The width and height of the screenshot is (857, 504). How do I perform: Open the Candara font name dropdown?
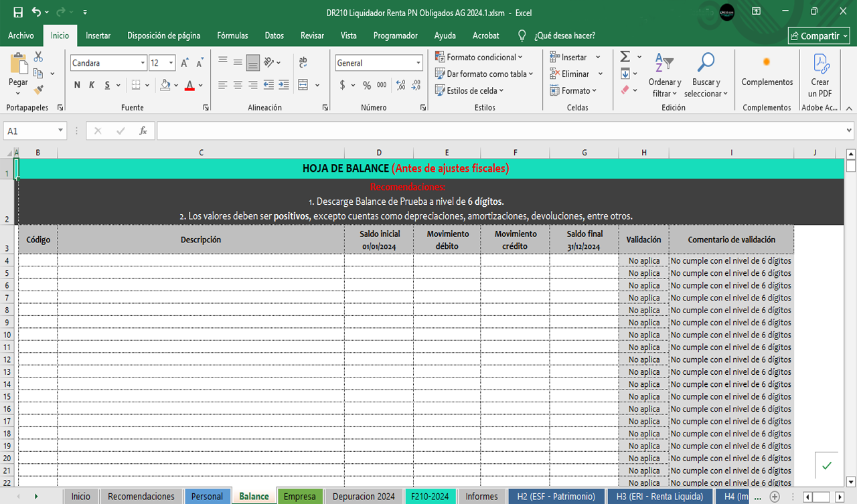click(x=143, y=63)
